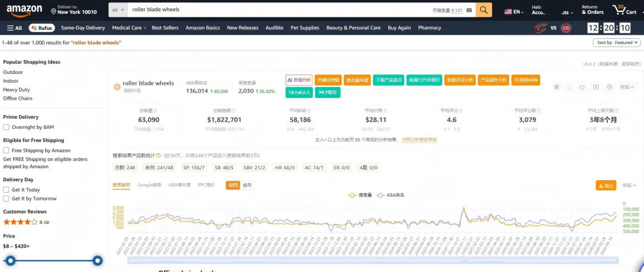Click the chart time range zoom bar
Image resolution: width=644 pixels, height=272 pixels.
[x=373, y=261]
